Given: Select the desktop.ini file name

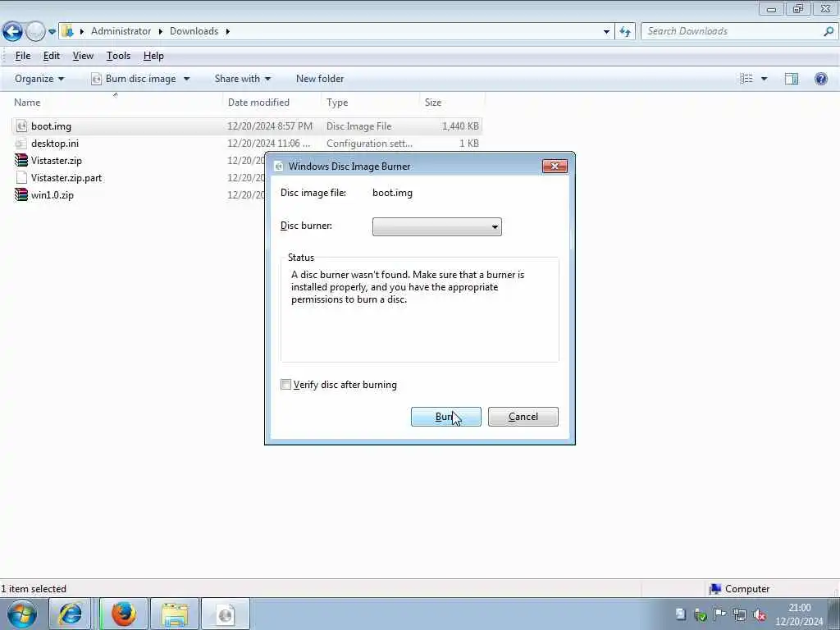Looking at the screenshot, I should click(55, 144).
